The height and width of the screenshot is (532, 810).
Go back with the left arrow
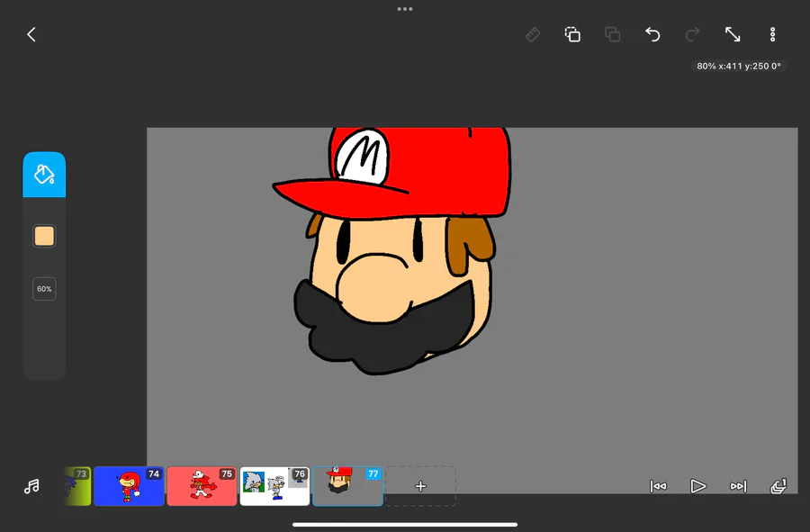coord(31,34)
